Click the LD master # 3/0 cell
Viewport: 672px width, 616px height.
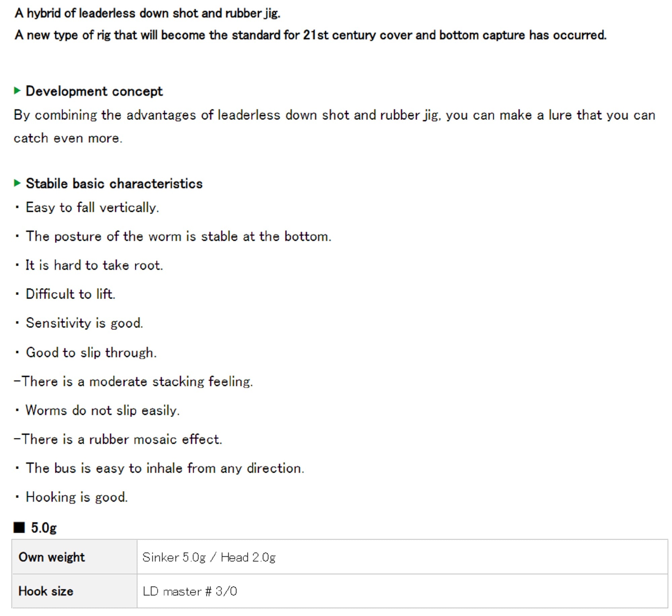coord(190,591)
